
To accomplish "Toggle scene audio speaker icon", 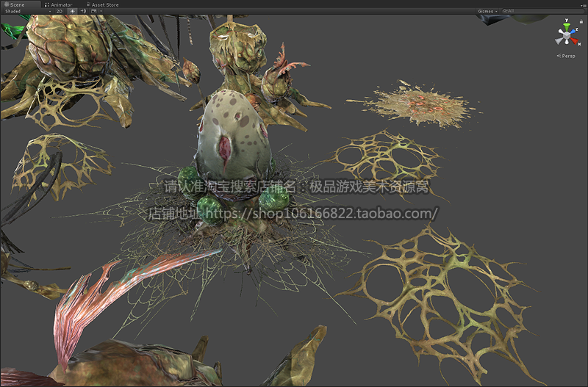I will [x=83, y=11].
